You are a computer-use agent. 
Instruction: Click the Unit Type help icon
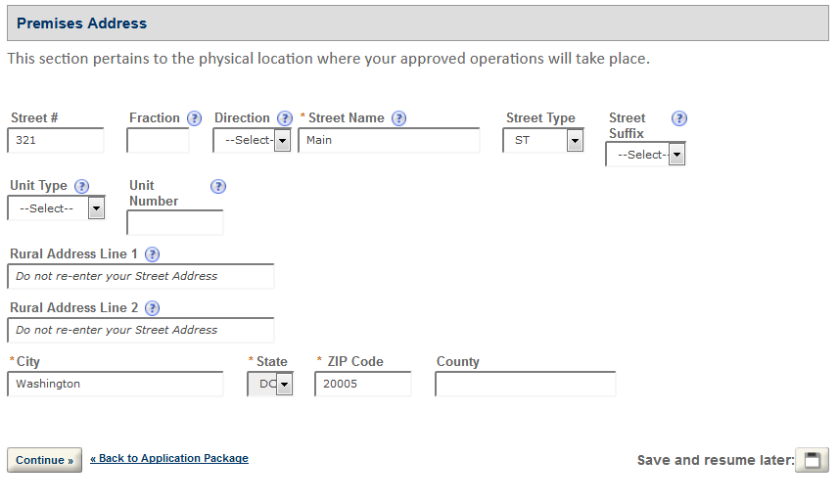click(x=82, y=186)
